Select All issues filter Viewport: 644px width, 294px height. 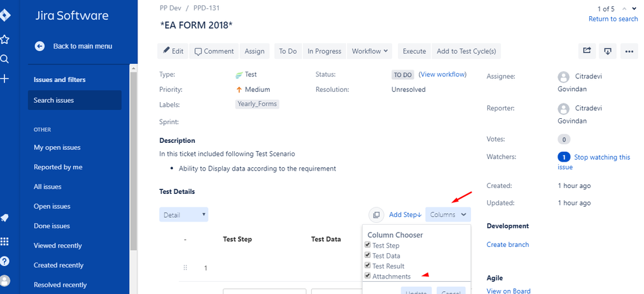pos(48,187)
